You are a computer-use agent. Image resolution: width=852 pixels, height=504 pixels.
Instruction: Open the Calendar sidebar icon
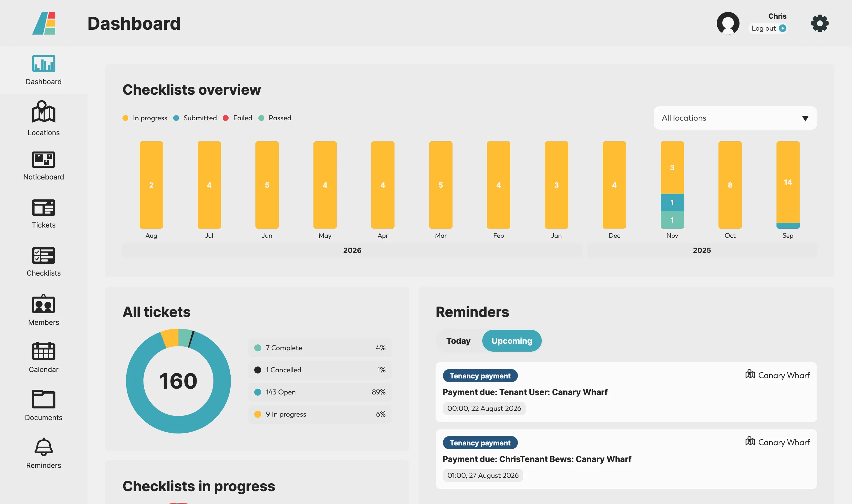pyautogui.click(x=43, y=351)
